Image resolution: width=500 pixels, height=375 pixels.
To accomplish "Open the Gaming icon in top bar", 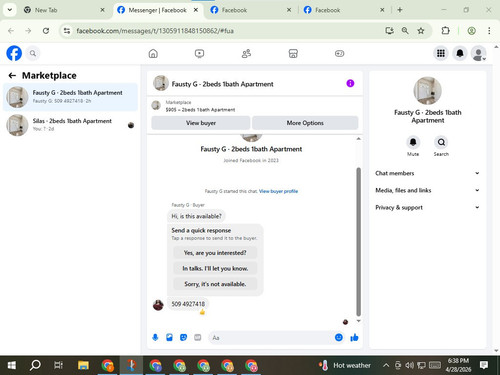I will coord(339,53).
